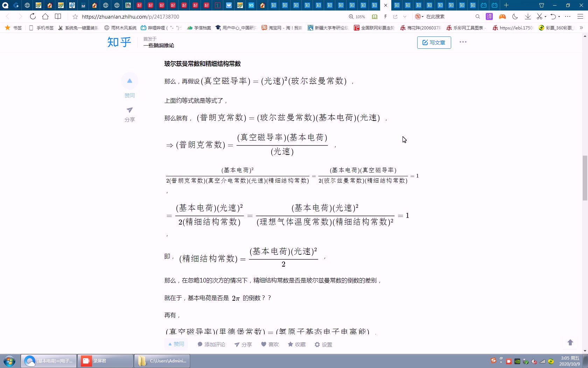Expand the screenshot tool dropdown arrow
The width and height of the screenshot is (588, 368).
tap(545, 17)
